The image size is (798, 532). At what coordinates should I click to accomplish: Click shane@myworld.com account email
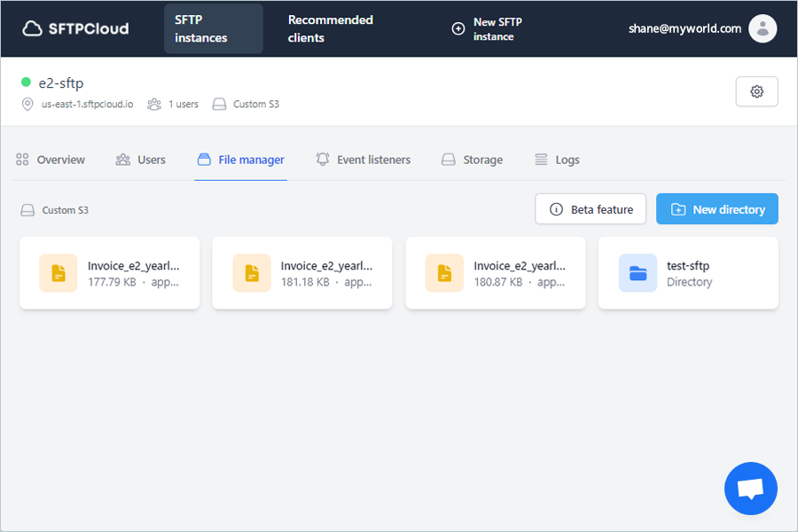pyautogui.click(x=685, y=28)
